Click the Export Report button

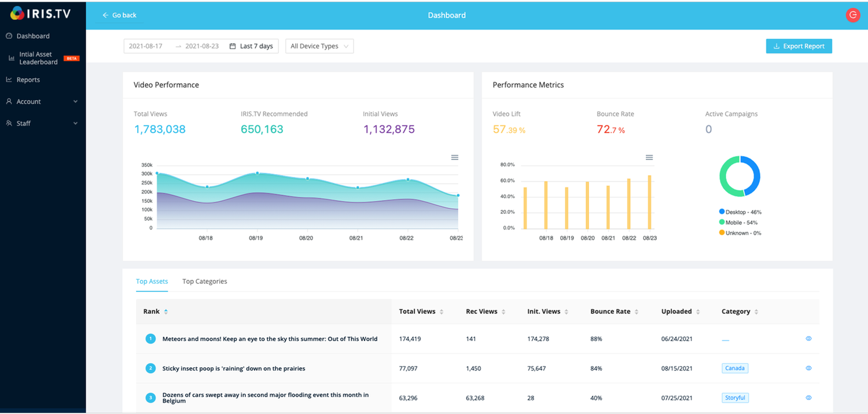799,46
